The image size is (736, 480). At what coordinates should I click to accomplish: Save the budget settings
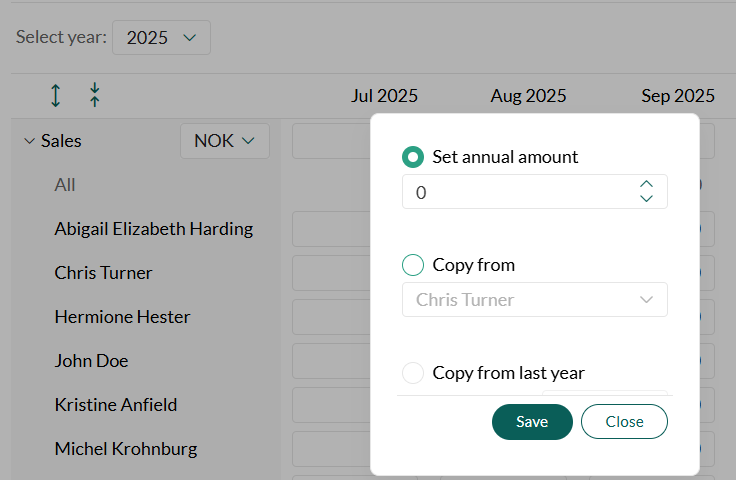[532, 422]
